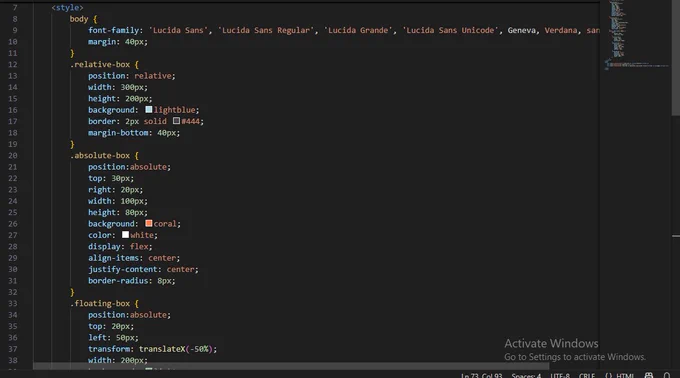Click justify-content: center declaration
The width and height of the screenshot is (680, 378).
tap(143, 269)
